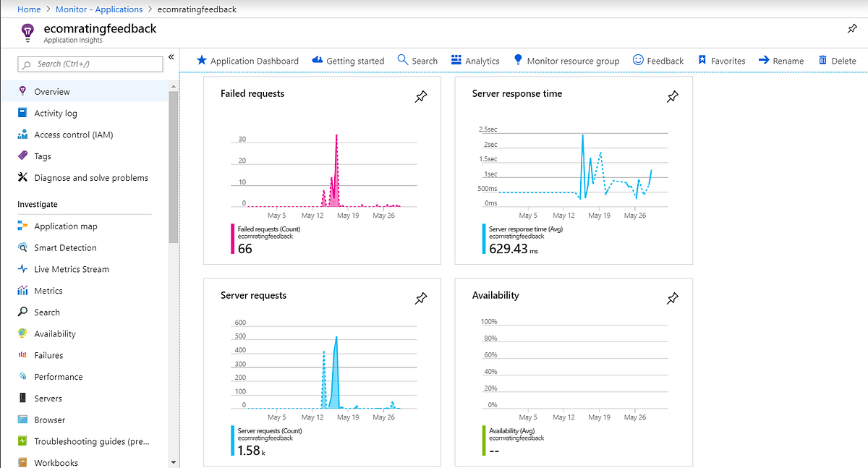Pin ecomratingfeedback blade to dashboard

[x=851, y=29]
